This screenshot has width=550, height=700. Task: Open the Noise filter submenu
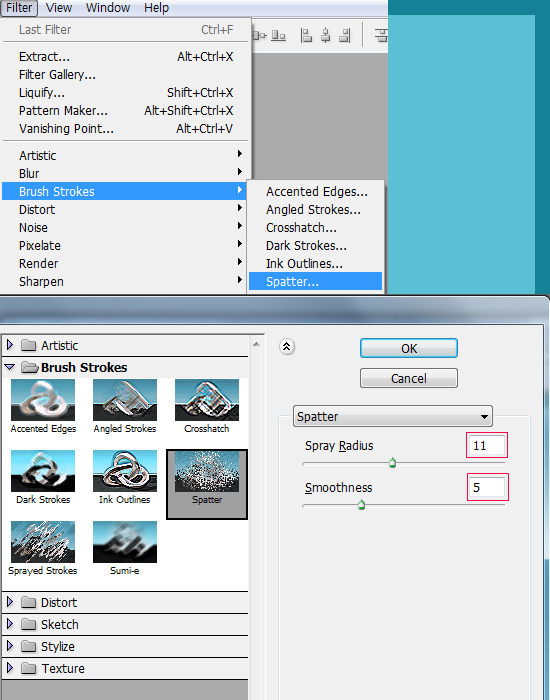(126, 227)
